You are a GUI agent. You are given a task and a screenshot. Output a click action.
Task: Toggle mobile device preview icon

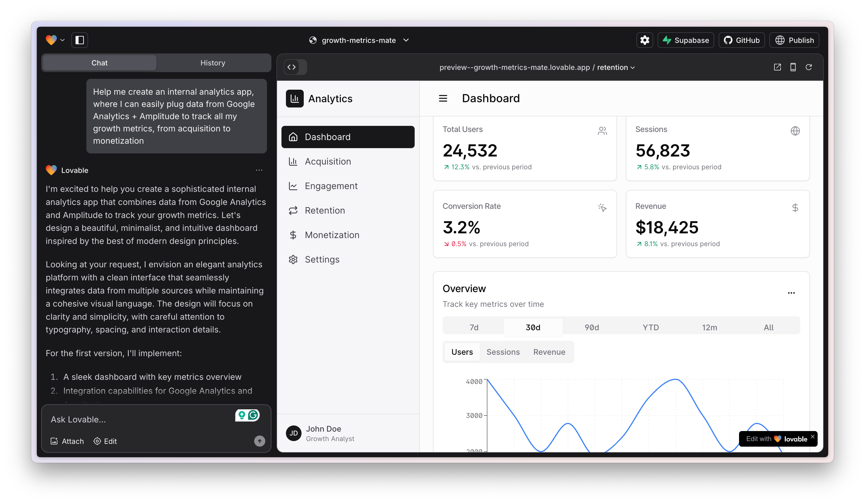(793, 67)
